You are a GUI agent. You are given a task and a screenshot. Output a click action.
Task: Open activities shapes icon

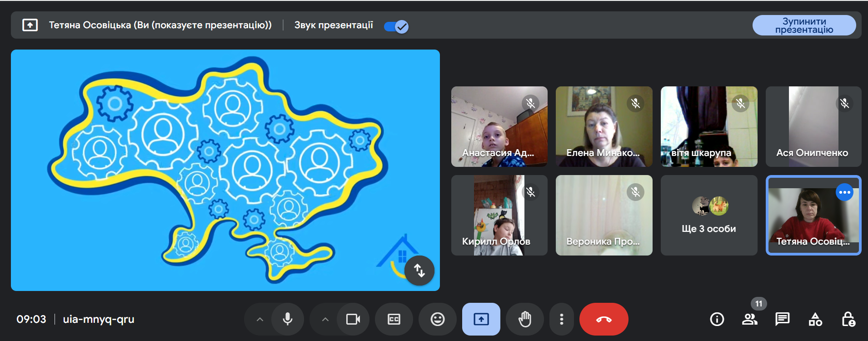tap(815, 319)
